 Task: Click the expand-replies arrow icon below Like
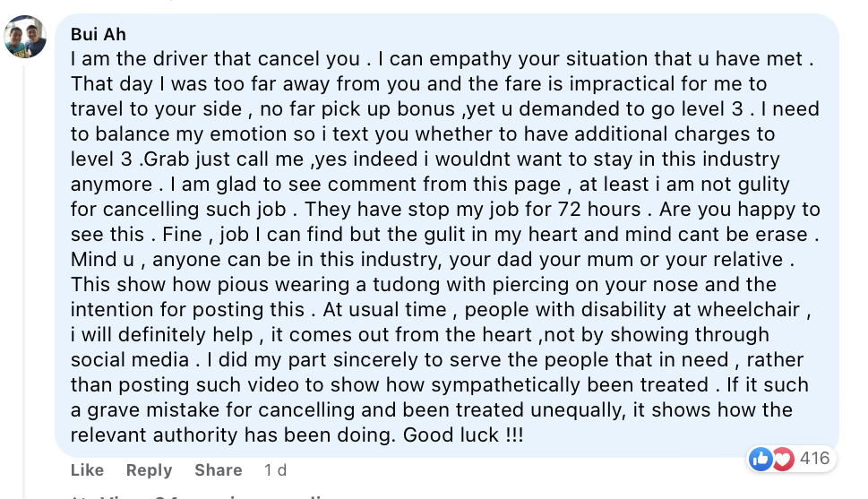click(77, 497)
